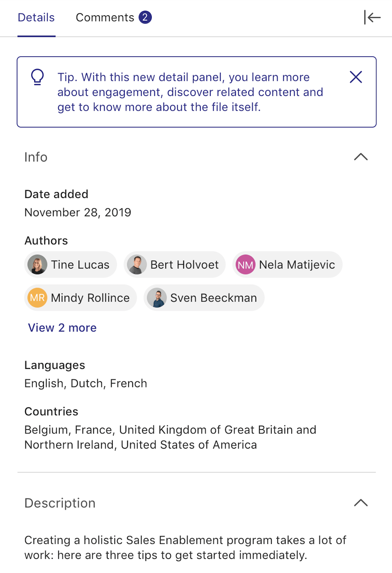The image size is (392, 573).
Task: Click the NM initials avatar
Action: click(245, 265)
